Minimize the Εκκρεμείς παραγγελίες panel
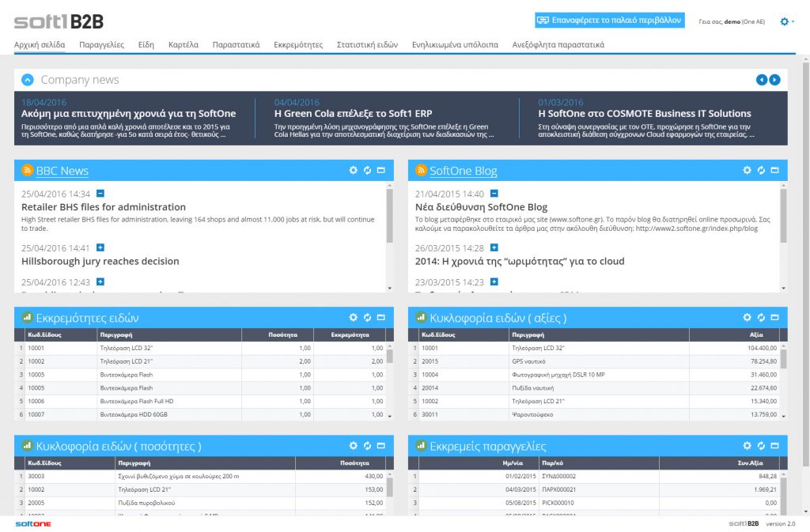The width and height of the screenshot is (810, 532). (x=775, y=445)
